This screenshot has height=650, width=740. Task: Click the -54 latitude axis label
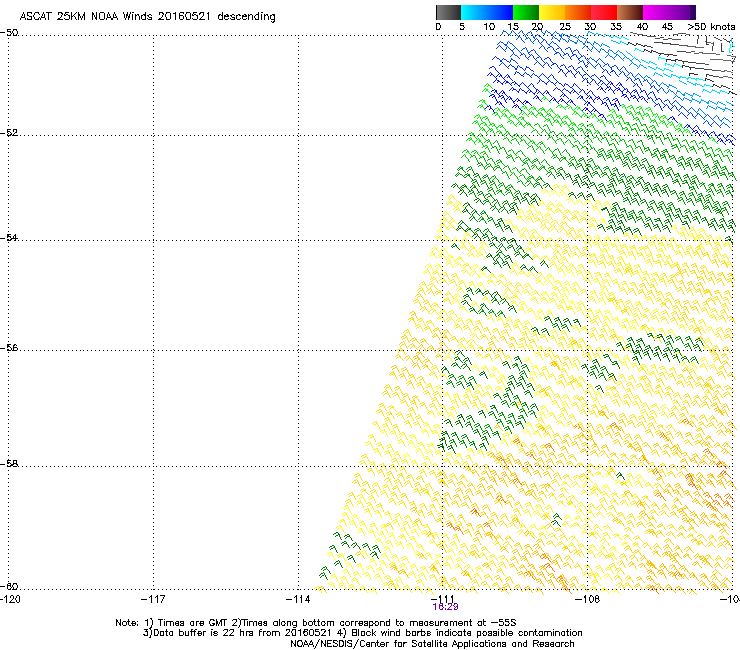pos(9,237)
